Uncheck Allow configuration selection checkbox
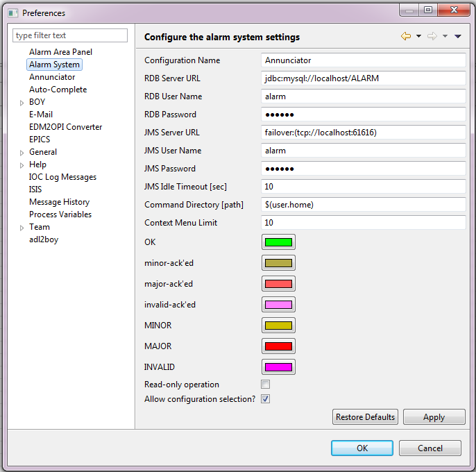 click(265, 399)
